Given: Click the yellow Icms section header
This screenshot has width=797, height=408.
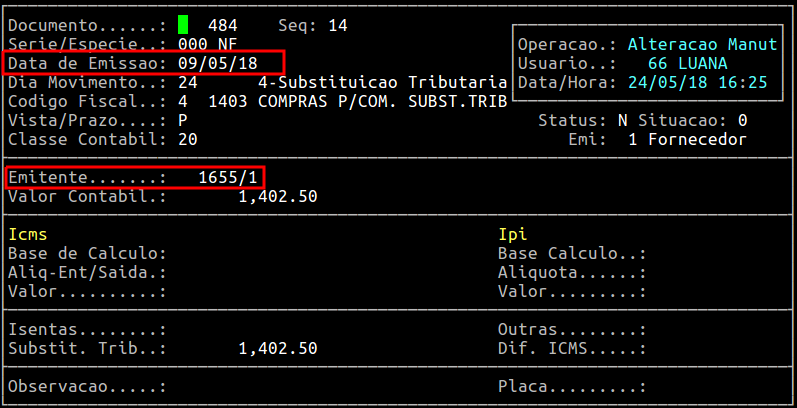Looking at the screenshot, I should [x=28, y=234].
